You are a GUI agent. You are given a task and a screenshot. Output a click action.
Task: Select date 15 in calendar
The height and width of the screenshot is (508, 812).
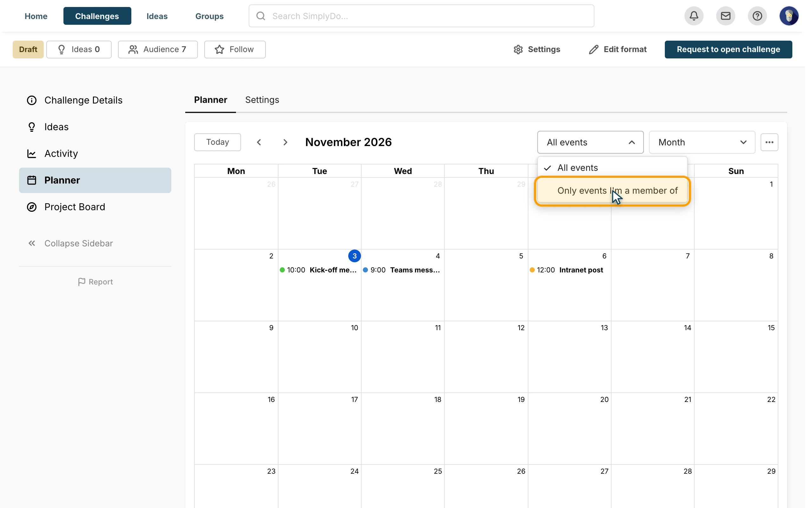(771, 328)
